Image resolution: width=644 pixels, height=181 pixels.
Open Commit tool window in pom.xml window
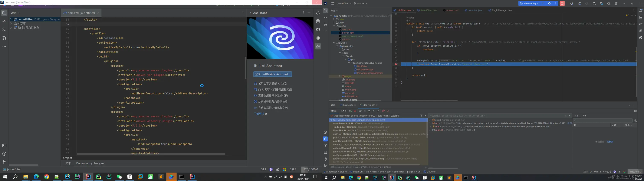(4, 21)
